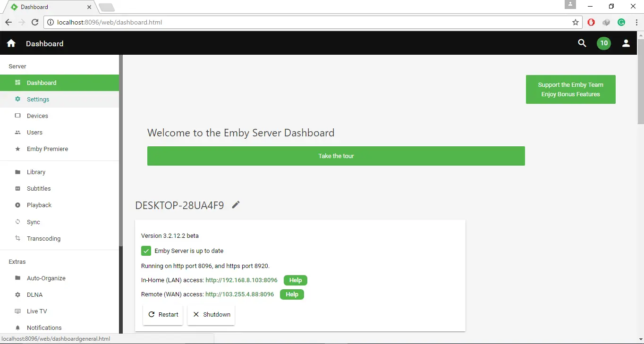Open the Dashboard sidebar item
The width and height of the screenshot is (644, 344).
[x=59, y=83]
